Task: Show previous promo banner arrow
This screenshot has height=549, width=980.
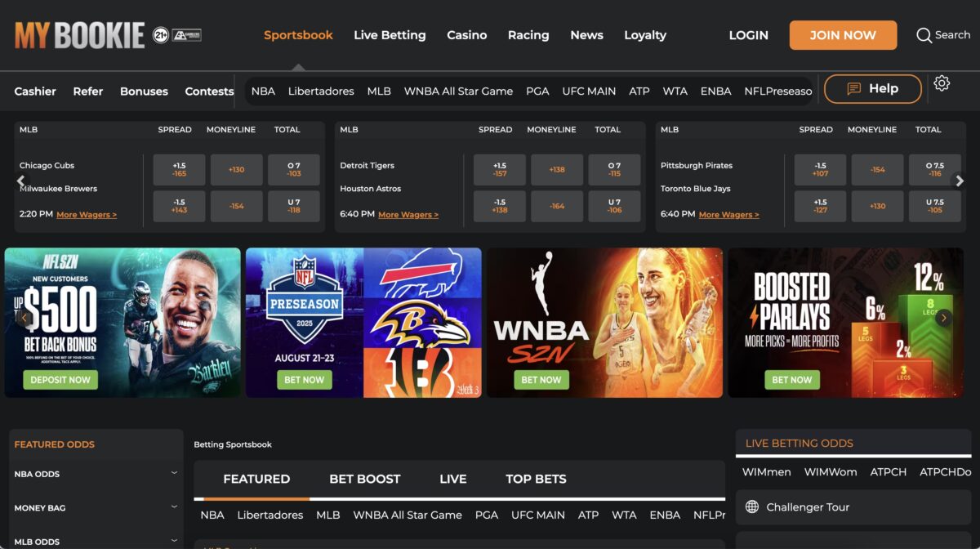Action: coord(24,319)
